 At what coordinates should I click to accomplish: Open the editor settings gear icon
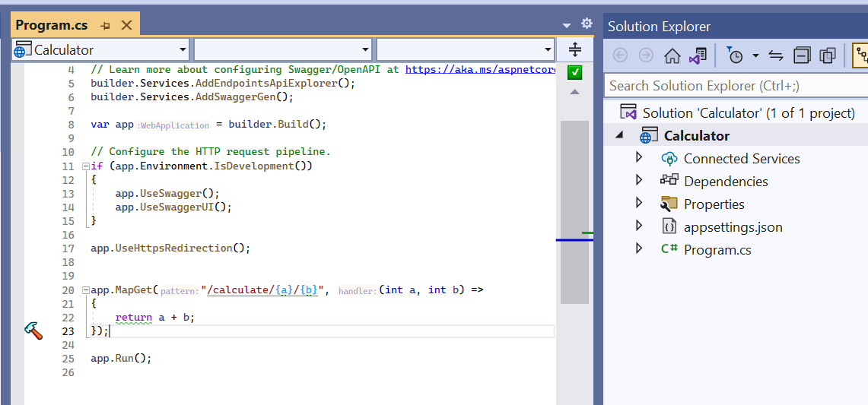click(x=587, y=24)
